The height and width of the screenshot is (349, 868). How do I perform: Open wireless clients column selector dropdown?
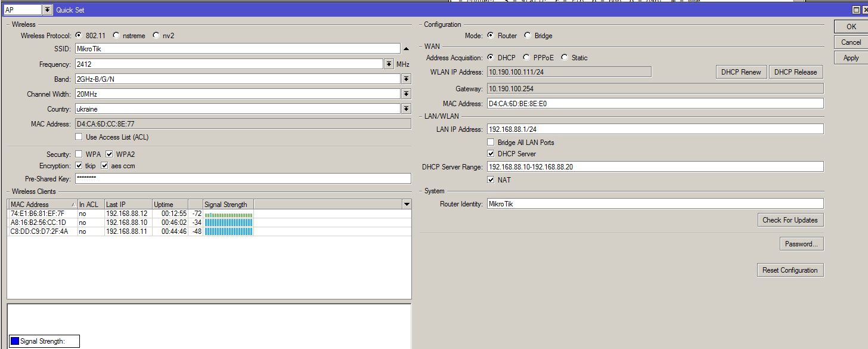click(407, 205)
